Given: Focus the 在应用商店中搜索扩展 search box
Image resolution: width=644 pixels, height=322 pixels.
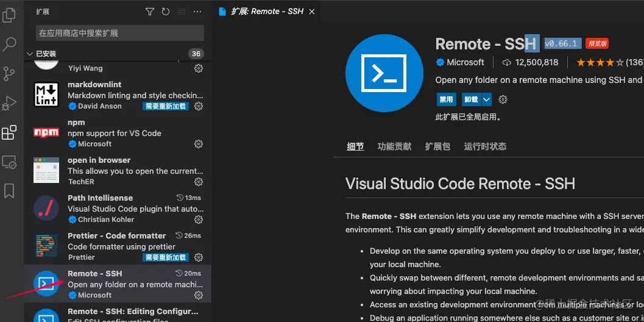Looking at the screenshot, I should 120,33.
